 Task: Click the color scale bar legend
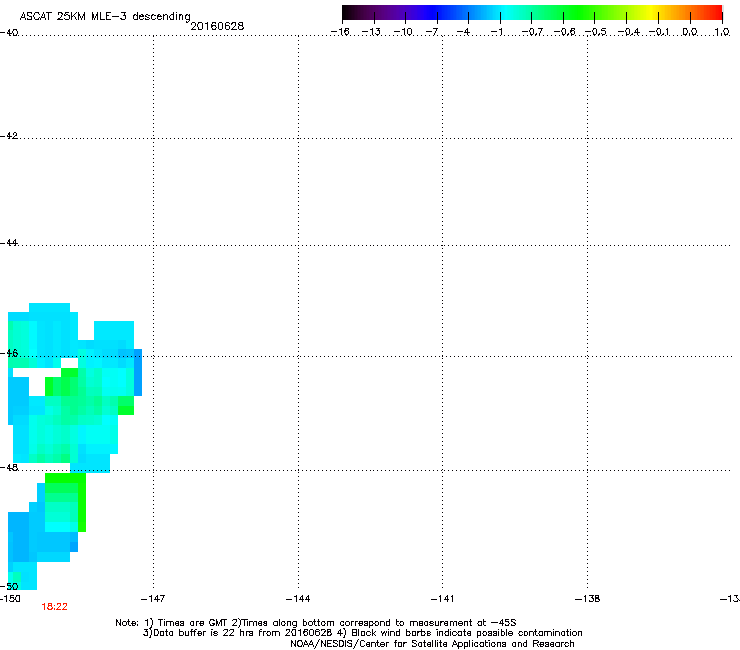[x=532, y=13]
